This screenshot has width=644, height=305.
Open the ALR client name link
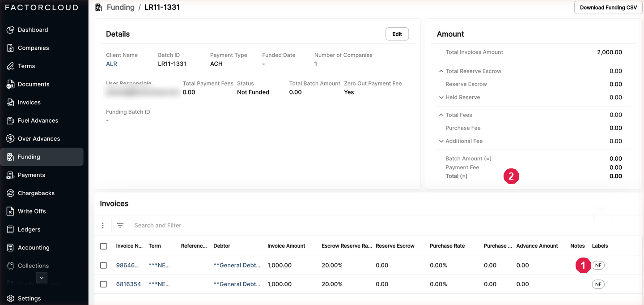[111, 64]
